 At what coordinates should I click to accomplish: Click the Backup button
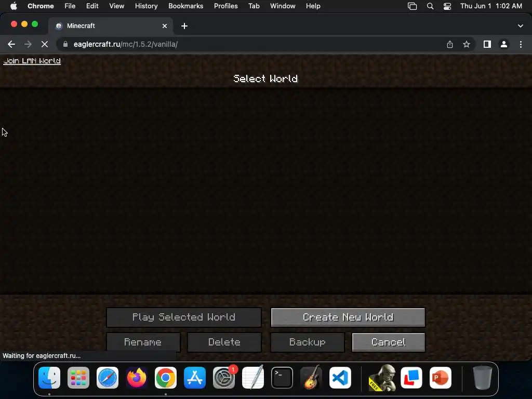coord(308,342)
